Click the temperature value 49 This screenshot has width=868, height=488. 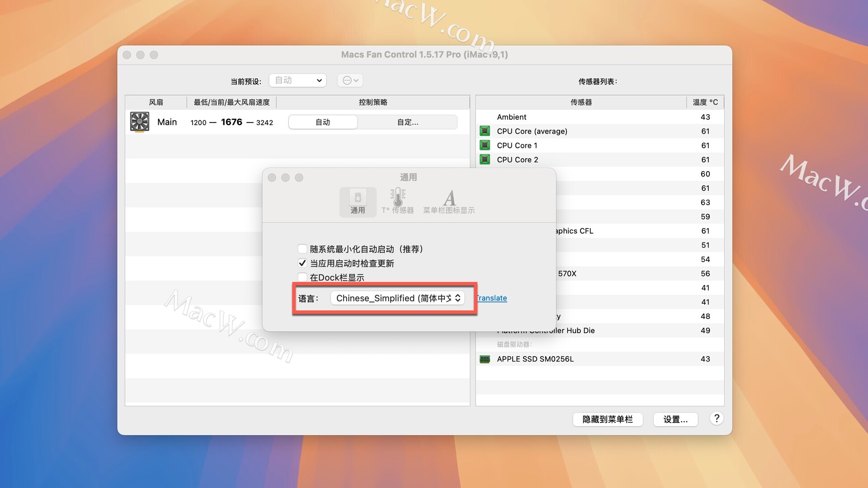[705, 331]
